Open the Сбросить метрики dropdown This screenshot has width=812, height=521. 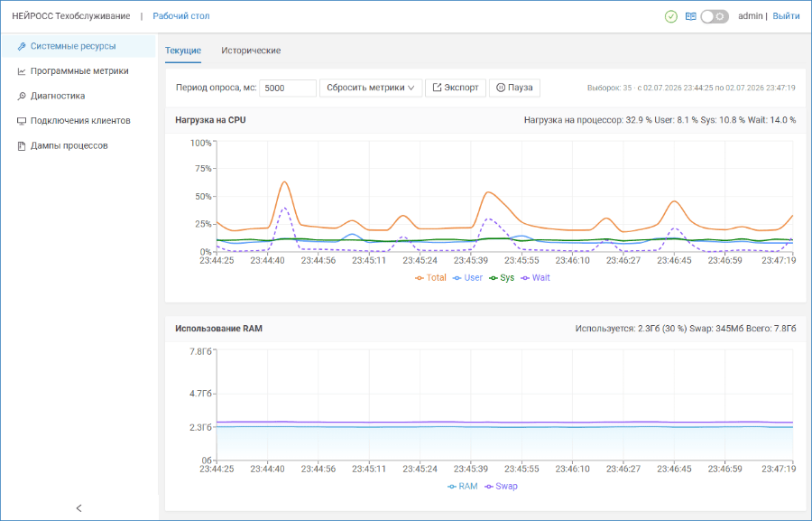click(x=371, y=88)
